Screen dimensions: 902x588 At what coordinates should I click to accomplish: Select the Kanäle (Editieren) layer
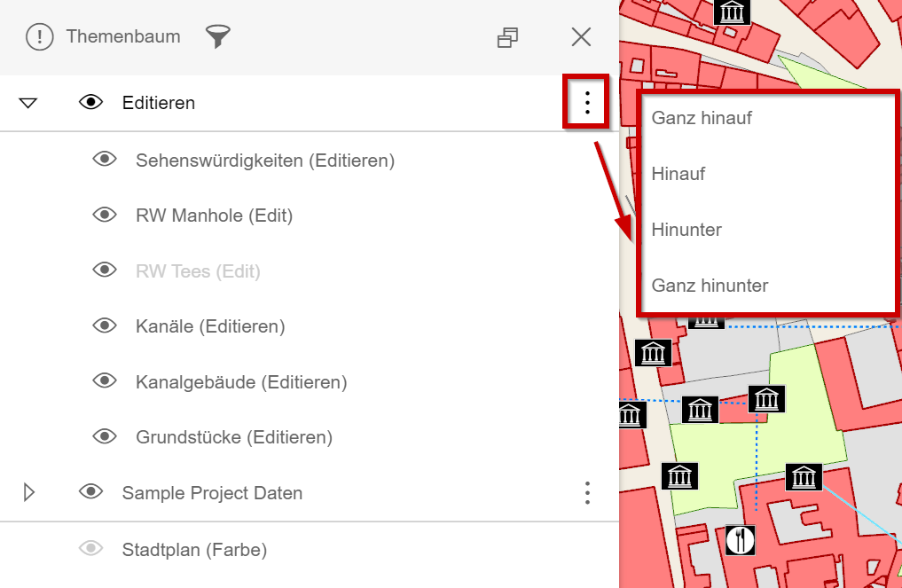210,325
